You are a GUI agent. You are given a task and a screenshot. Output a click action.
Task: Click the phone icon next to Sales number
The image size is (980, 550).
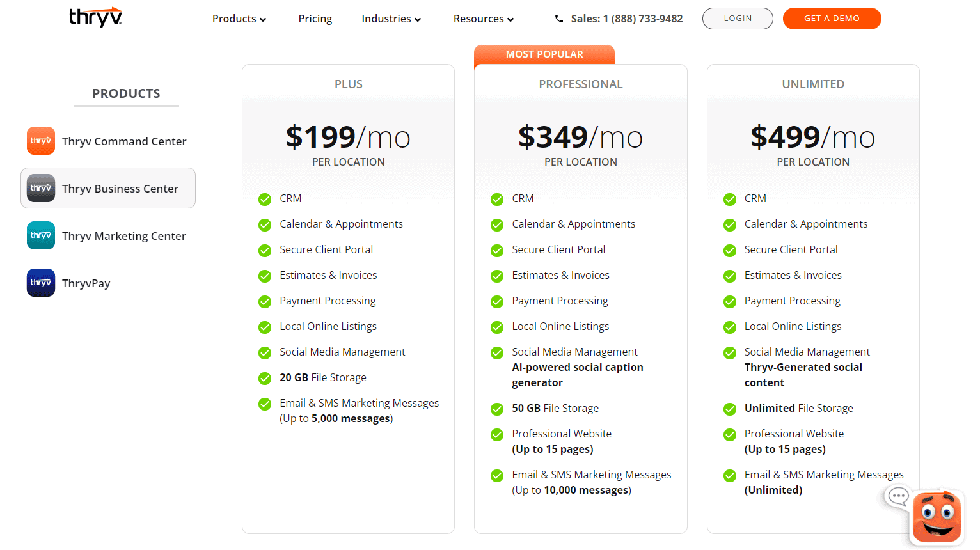pyautogui.click(x=558, y=19)
